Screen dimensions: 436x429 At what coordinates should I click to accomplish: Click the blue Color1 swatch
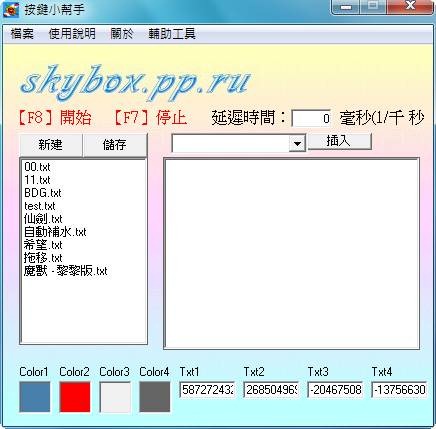35,397
